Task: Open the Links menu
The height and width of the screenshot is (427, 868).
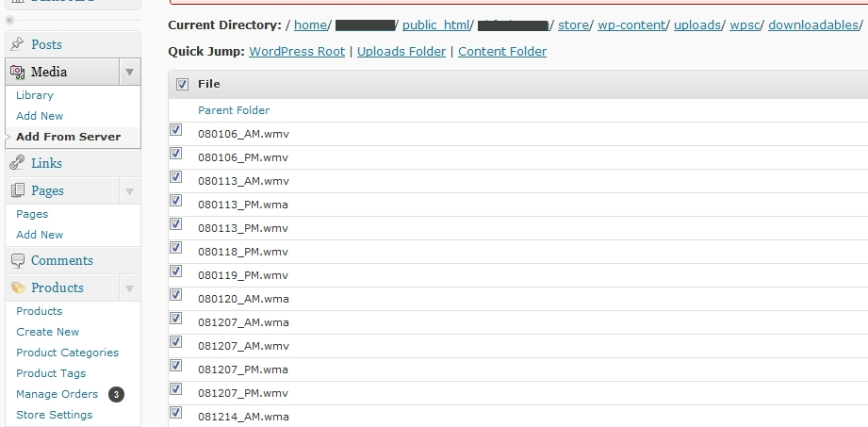Action: [x=46, y=163]
